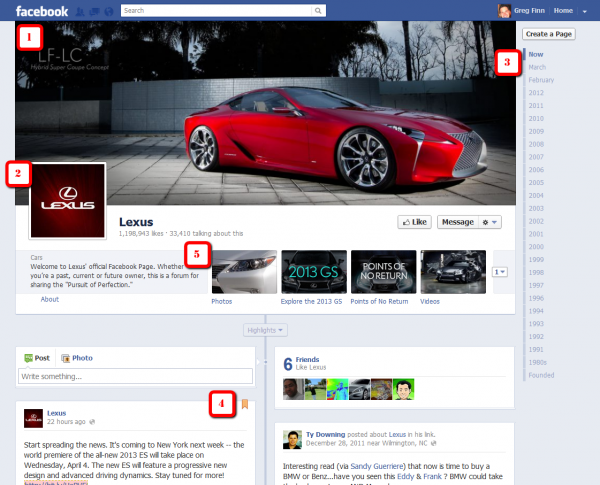Click Greg Finn's profile picture in header
Screen dimensions: 600x485
click(504, 11)
